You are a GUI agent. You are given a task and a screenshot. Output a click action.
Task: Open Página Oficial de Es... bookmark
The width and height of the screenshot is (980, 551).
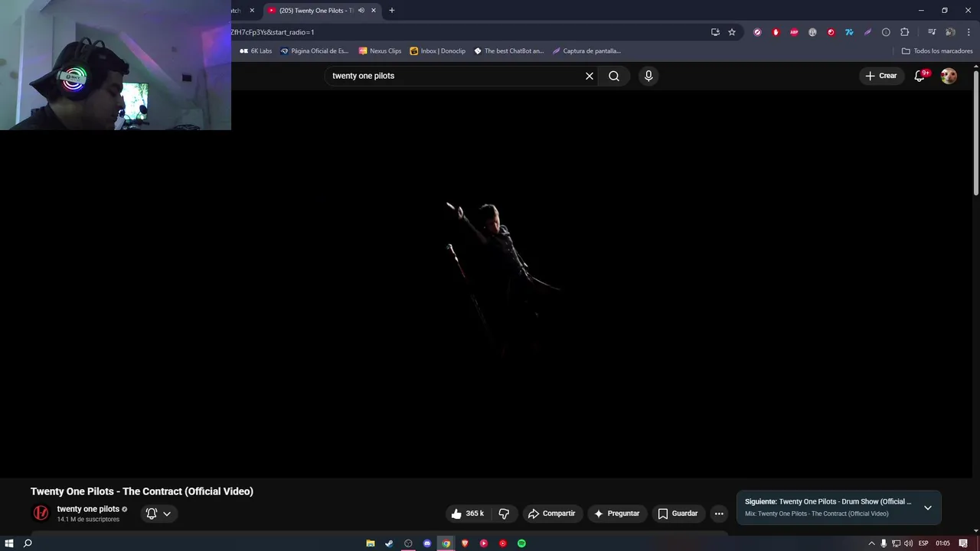coord(314,51)
